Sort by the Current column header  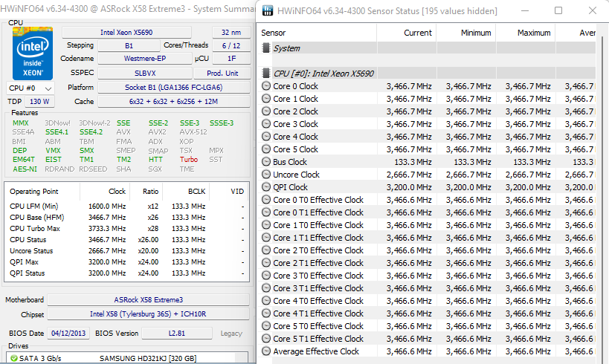pyautogui.click(x=406, y=33)
